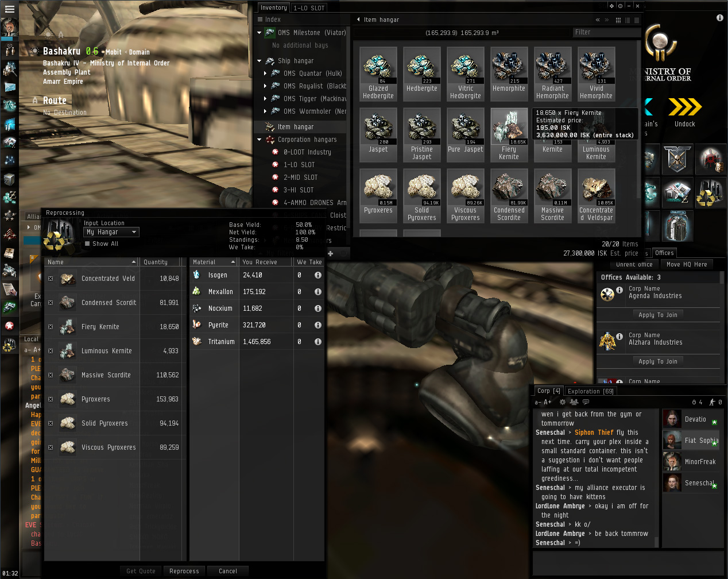
Task: Select Pristine Jaspet ore icon
Action: 422,127
